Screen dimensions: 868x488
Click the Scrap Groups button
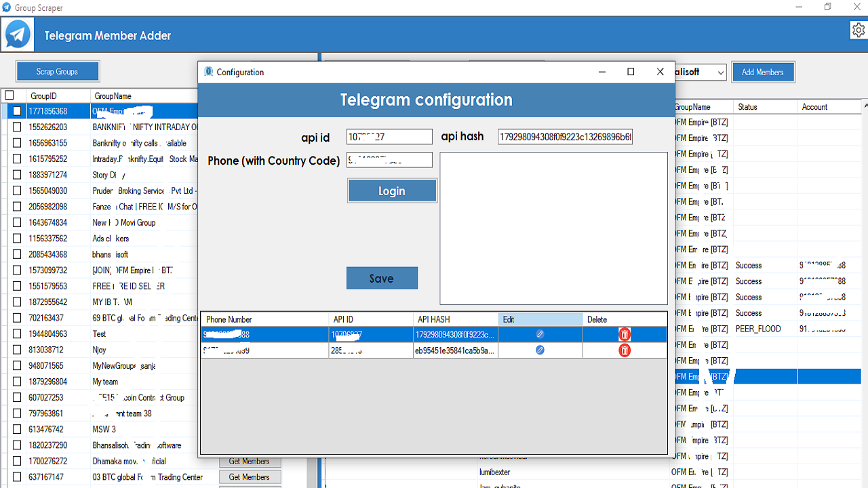pos(57,70)
